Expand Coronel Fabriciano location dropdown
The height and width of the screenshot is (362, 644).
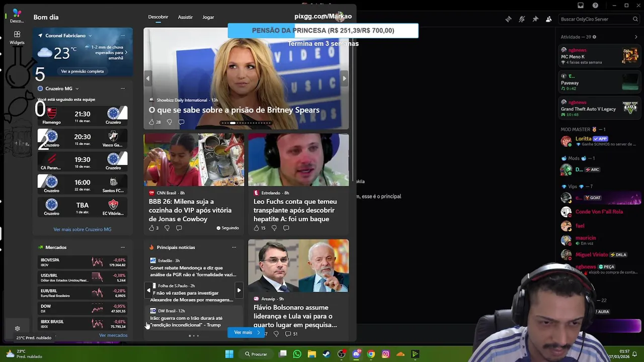pyautogui.click(x=90, y=36)
